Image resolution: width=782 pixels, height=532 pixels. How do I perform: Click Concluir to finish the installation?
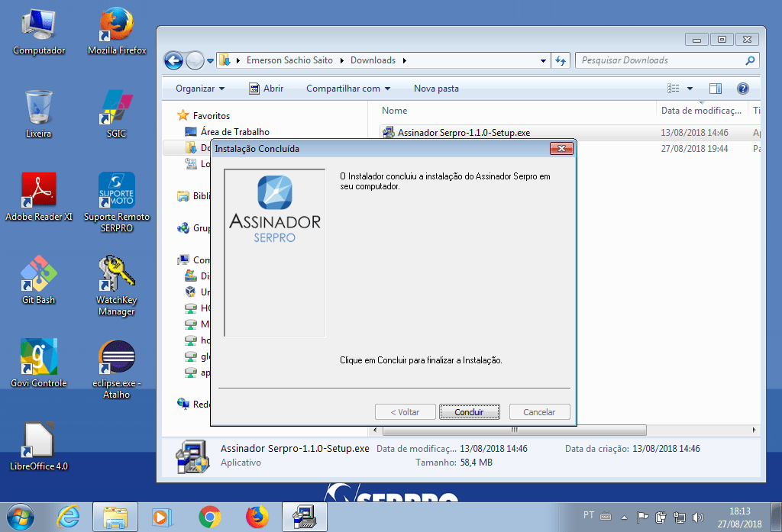point(469,411)
